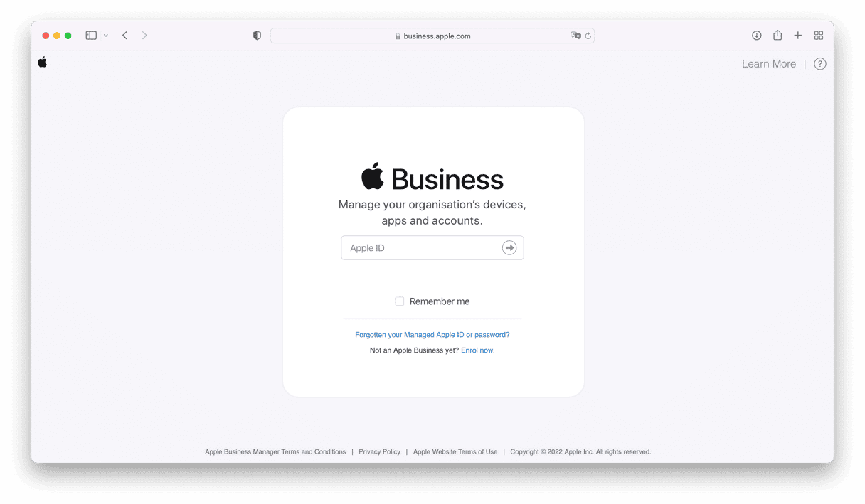This screenshot has height=504, width=865.
Task: Open the Privacy Policy footer link
Action: [380, 452]
